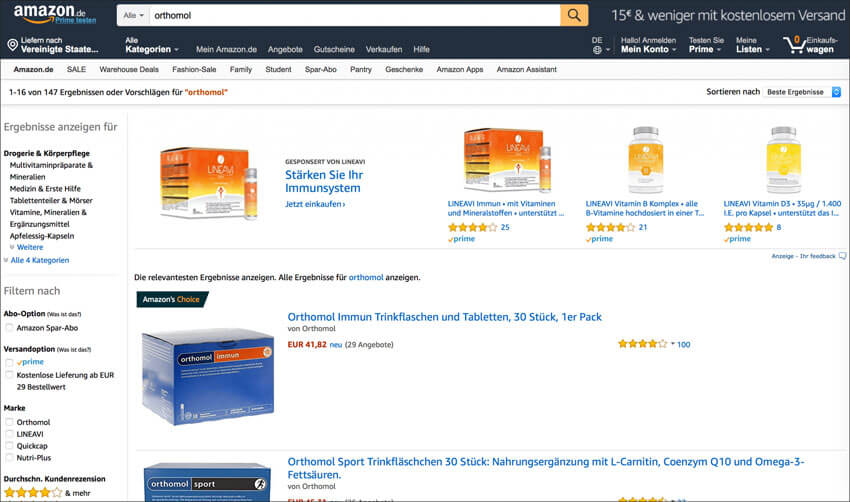Image resolution: width=850 pixels, height=502 pixels.
Task: Open the Meine Listen dropdown
Action: [752, 45]
